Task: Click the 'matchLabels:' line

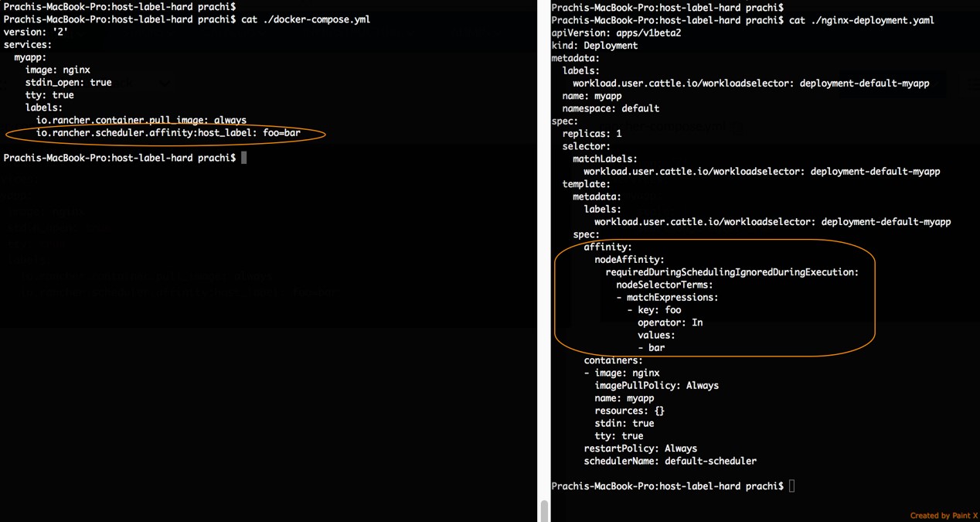Action: pyautogui.click(x=605, y=159)
